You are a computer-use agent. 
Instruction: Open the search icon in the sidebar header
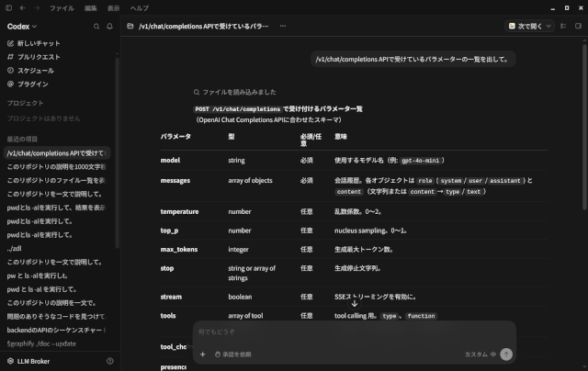pos(96,27)
